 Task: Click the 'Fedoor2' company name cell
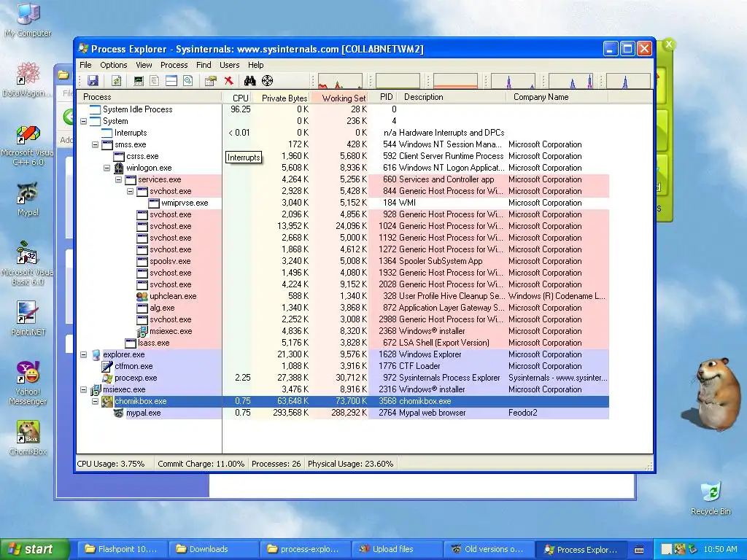(x=522, y=413)
